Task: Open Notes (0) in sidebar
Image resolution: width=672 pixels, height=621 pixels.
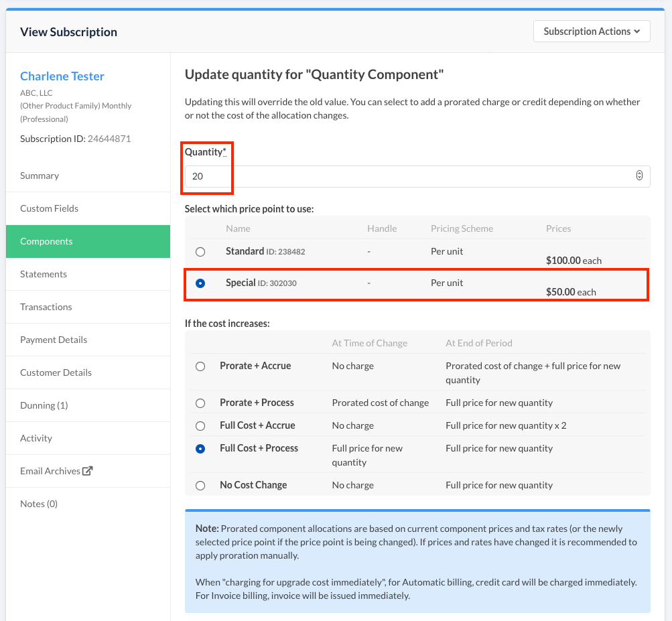Action: point(39,504)
